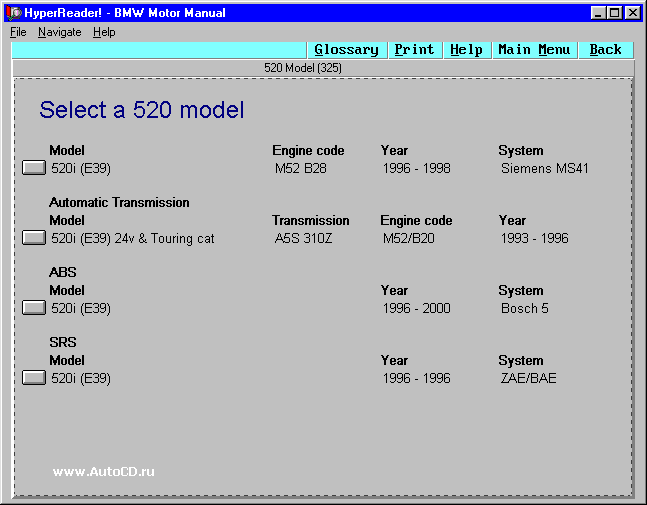Select 520i 24v & Touring cat button
The image size is (647, 505).
(x=34, y=238)
